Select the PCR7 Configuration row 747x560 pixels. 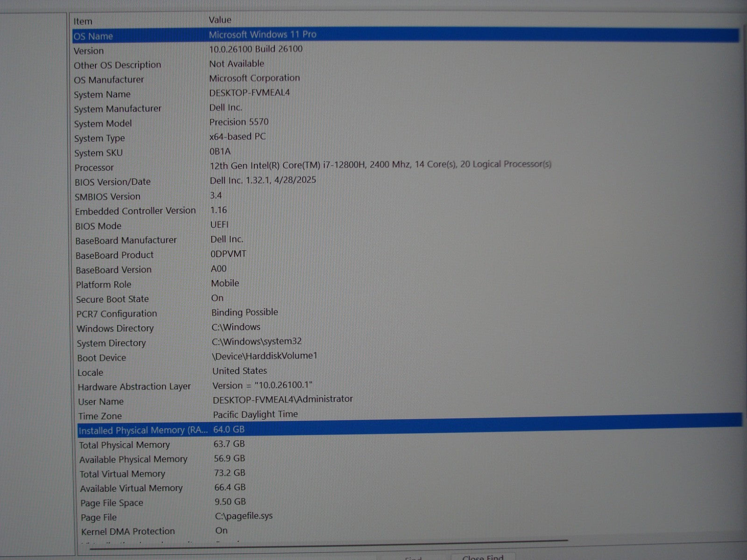pyautogui.click(x=117, y=314)
